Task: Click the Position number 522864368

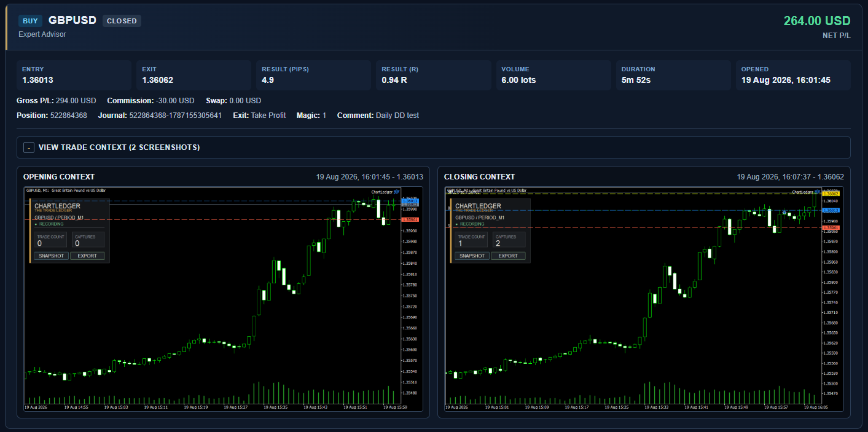Action: (x=69, y=116)
